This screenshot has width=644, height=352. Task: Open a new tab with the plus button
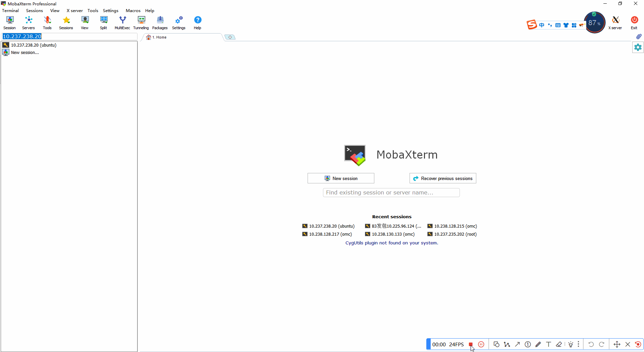pos(230,37)
